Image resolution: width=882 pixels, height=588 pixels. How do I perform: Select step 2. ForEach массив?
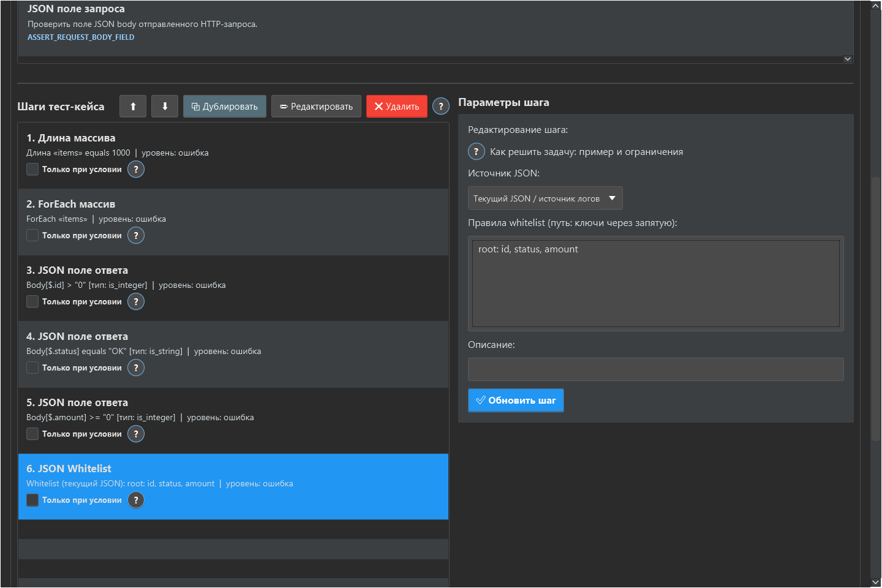point(233,222)
